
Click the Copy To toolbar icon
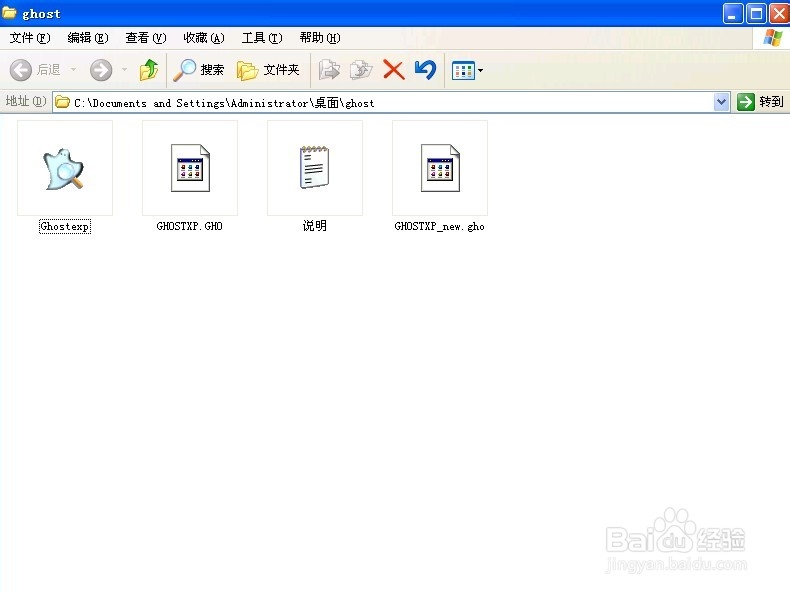click(361, 70)
